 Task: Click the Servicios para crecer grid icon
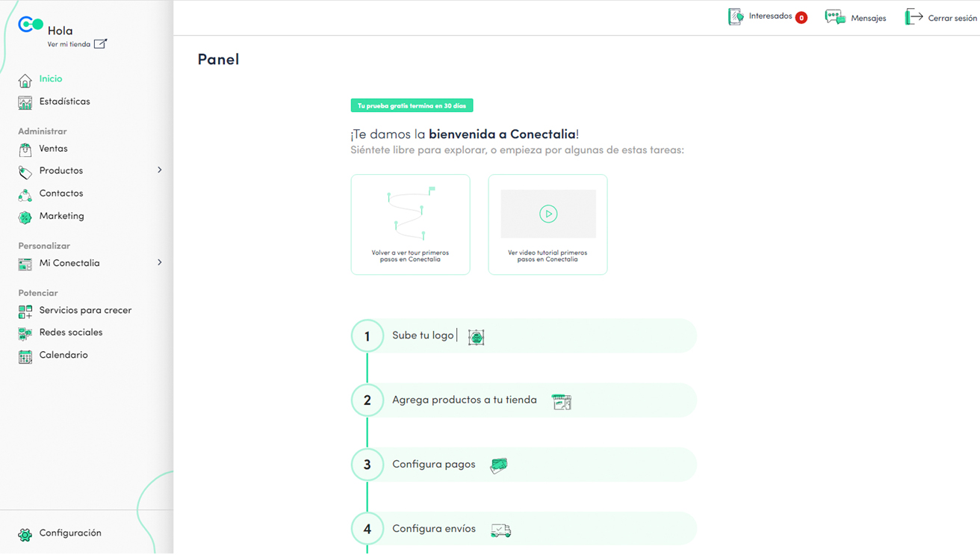click(25, 311)
